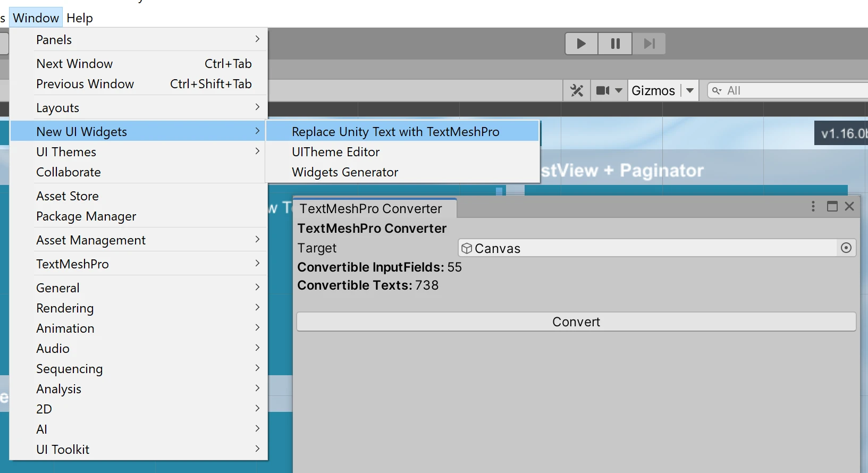Screen dimensions: 868x473
Task: Expand the Layouts submenu
Action: click(x=139, y=108)
